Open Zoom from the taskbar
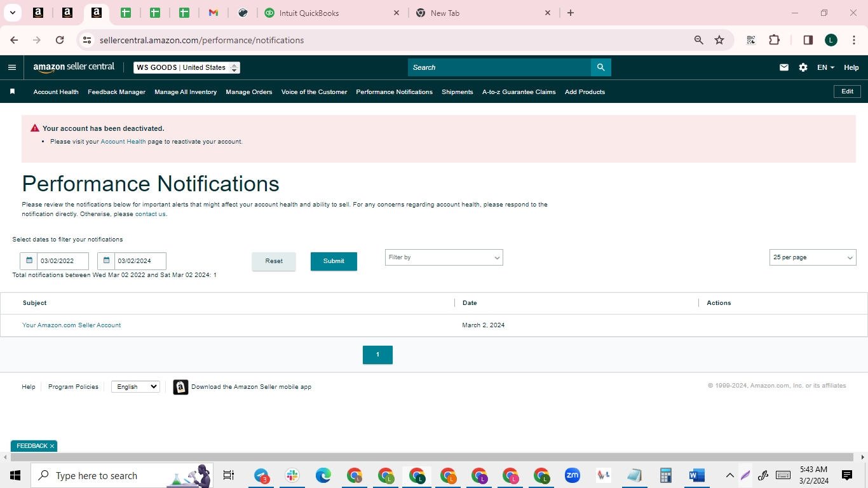The width and height of the screenshot is (868, 488). 573,475
